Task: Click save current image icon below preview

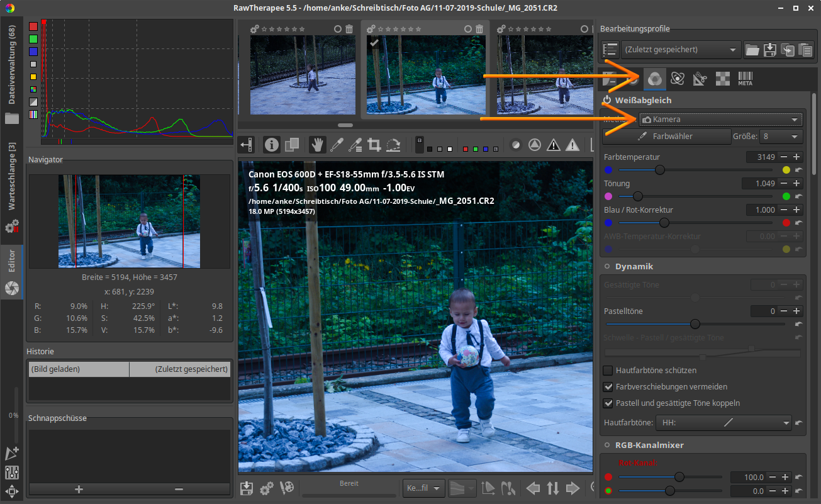Action: (247, 488)
